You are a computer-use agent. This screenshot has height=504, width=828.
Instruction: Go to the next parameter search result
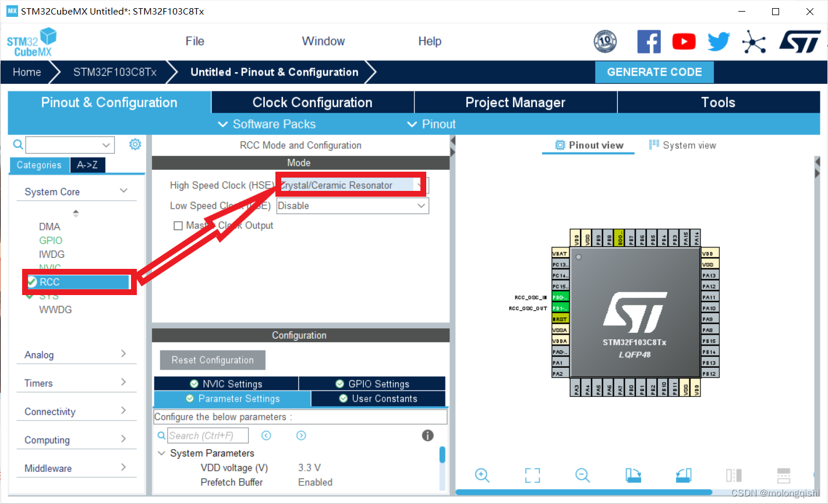tap(301, 435)
